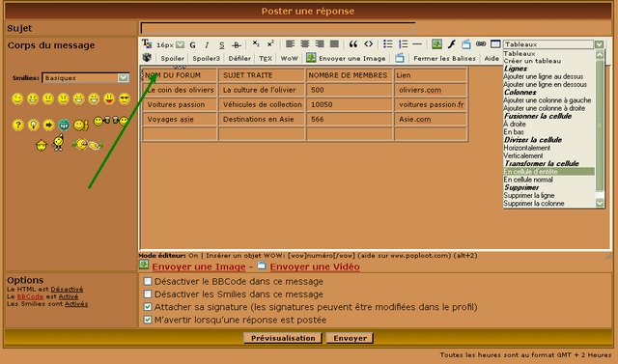Center the text alignment
This screenshot has width=618, height=364.
[305, 44]
